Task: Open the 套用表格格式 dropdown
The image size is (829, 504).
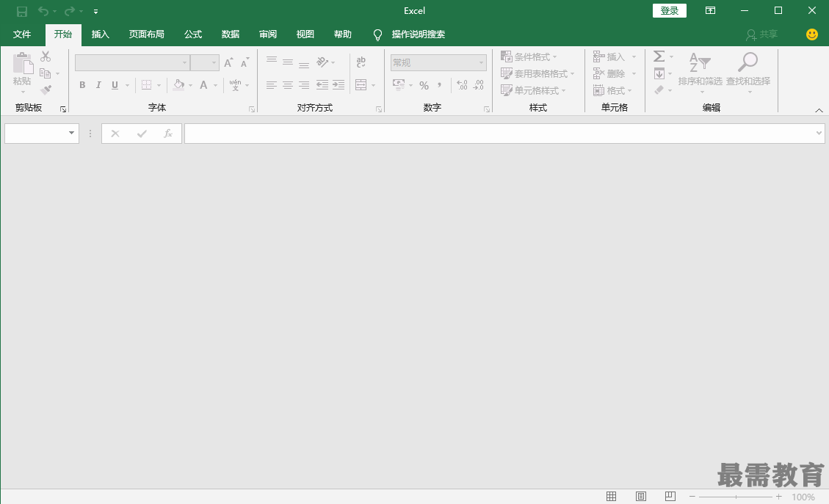Action: coord(537,73)
